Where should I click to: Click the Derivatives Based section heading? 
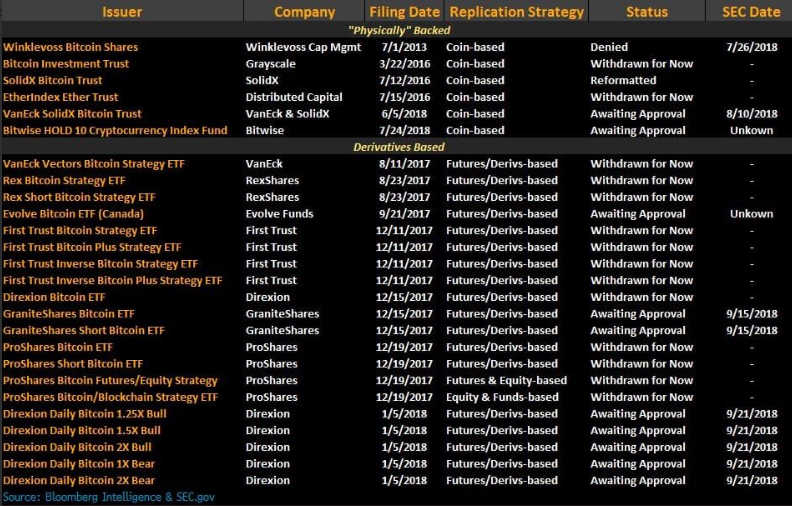(399, 147)
